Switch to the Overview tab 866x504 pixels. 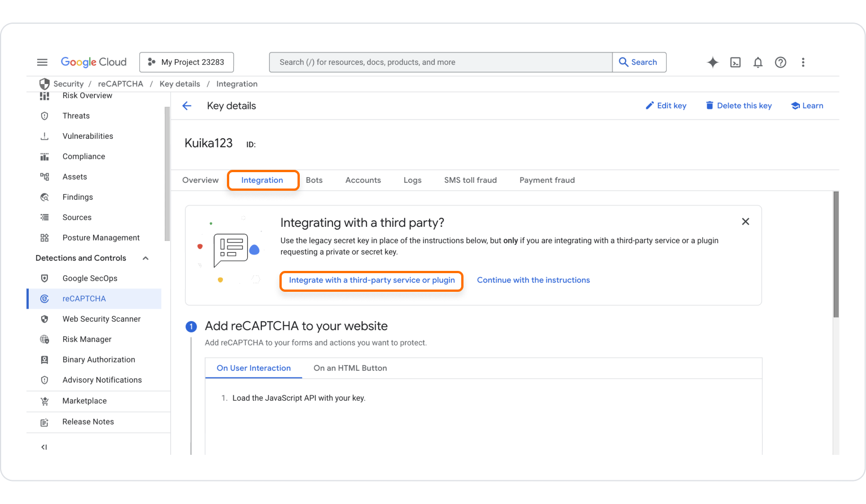click(200, 180)
